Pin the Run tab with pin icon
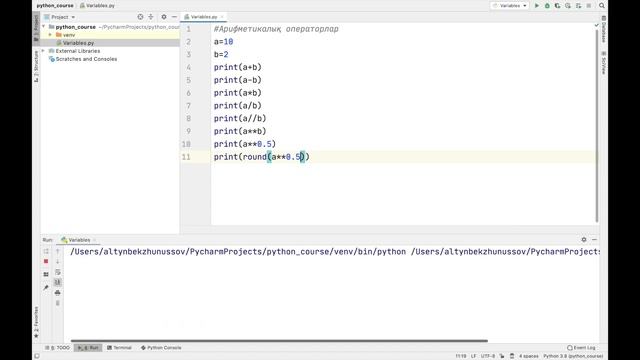Screen dimensions: 640x360 point(46,288)
